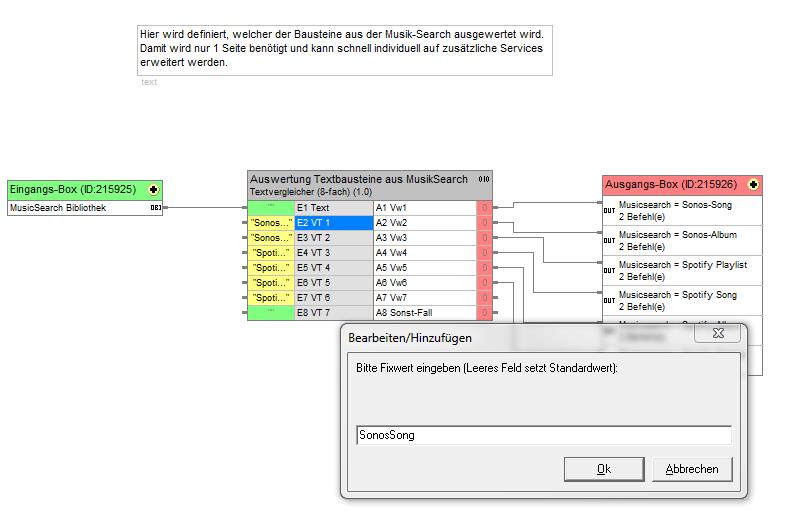Image resolution: width=786 pixels, height=528 pixels.
Task: Select the highlighted E2 VT 1 input row
Action: pyautogui.click(x=333, y=223)
